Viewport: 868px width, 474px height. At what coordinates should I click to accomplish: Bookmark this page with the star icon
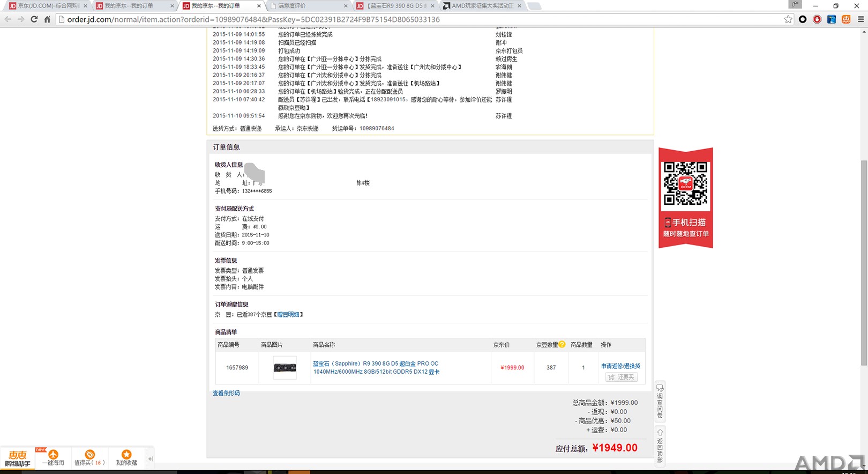click(x=788, y=19)
